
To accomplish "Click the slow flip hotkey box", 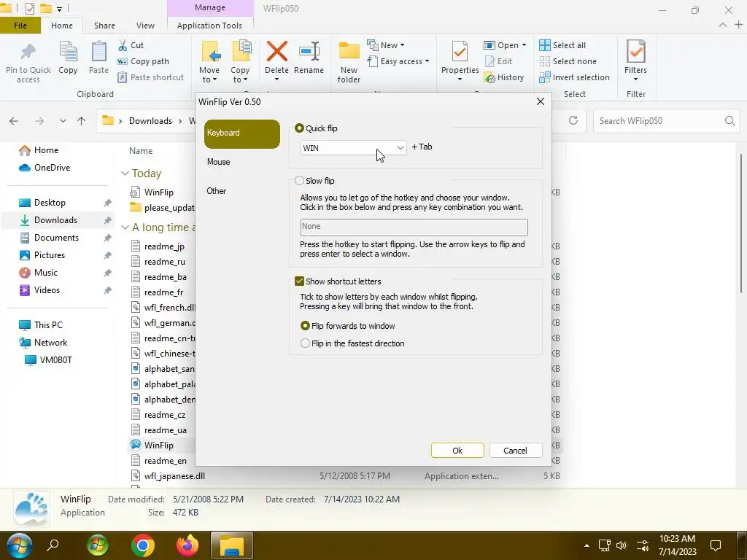I will pyautogui.click(x=414, y=227).
